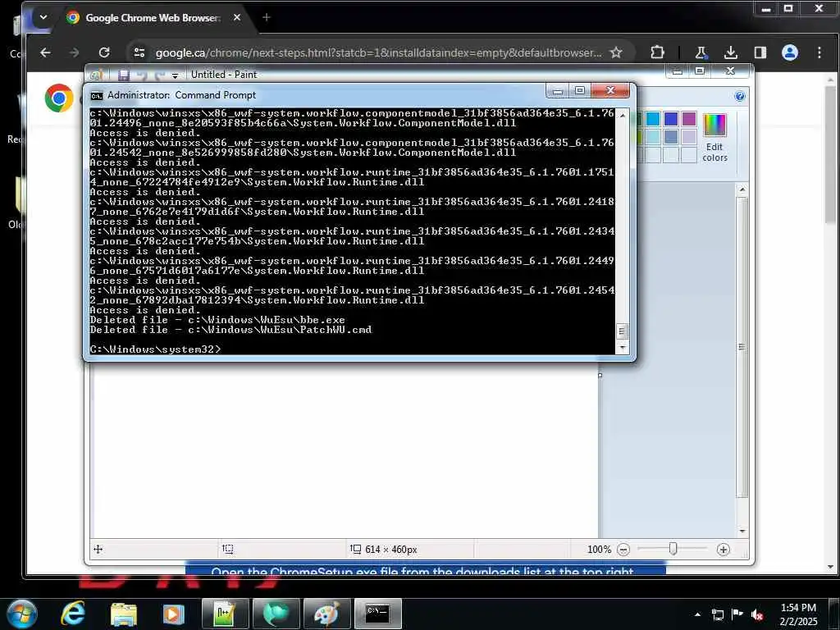Screen dimensions: 840x630
Task: Launch Internet Explorer from taskbar
Action: (73, 614)
